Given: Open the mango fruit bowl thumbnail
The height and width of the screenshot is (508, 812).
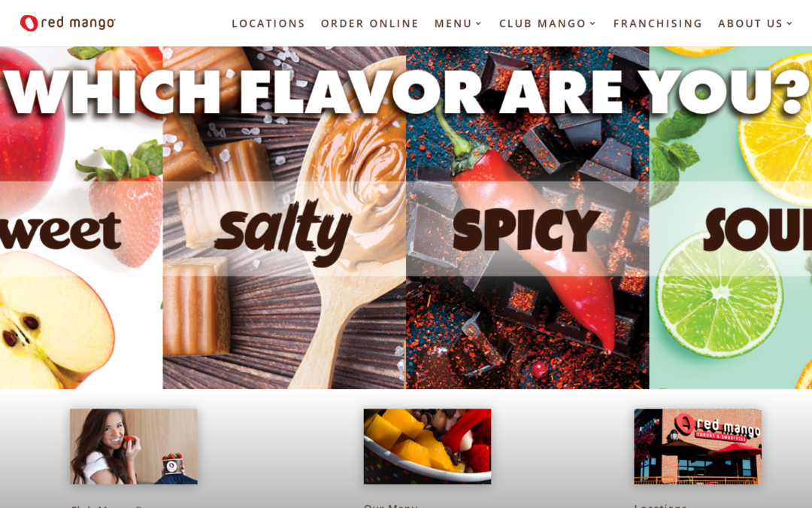Looking at the screenshot, I should pyautogui.click(x=427, y=446).
